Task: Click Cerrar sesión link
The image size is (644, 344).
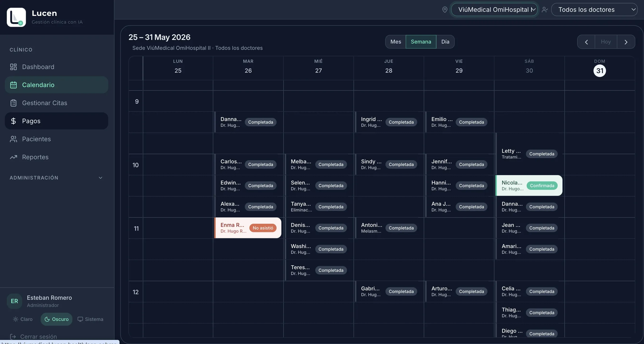Action: click(38, 337)
